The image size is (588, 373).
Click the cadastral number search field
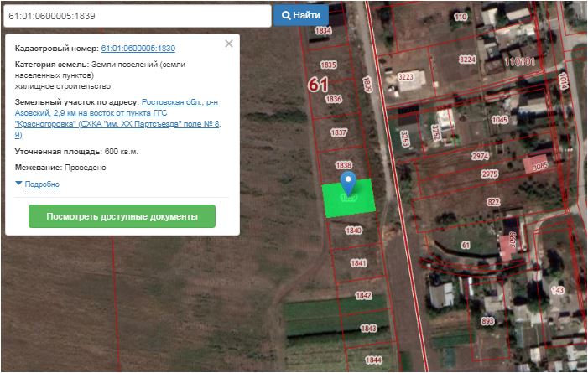(x=138, y=16)
